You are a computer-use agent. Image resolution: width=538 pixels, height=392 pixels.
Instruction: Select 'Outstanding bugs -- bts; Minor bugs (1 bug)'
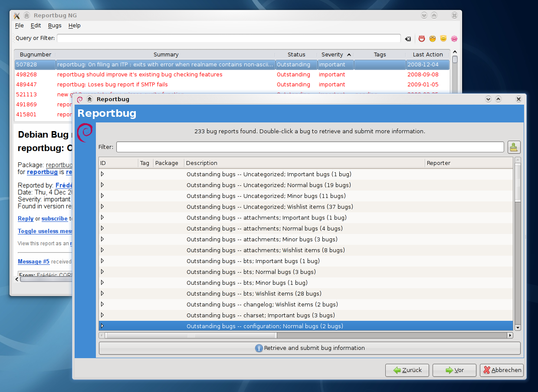[306, 283]
